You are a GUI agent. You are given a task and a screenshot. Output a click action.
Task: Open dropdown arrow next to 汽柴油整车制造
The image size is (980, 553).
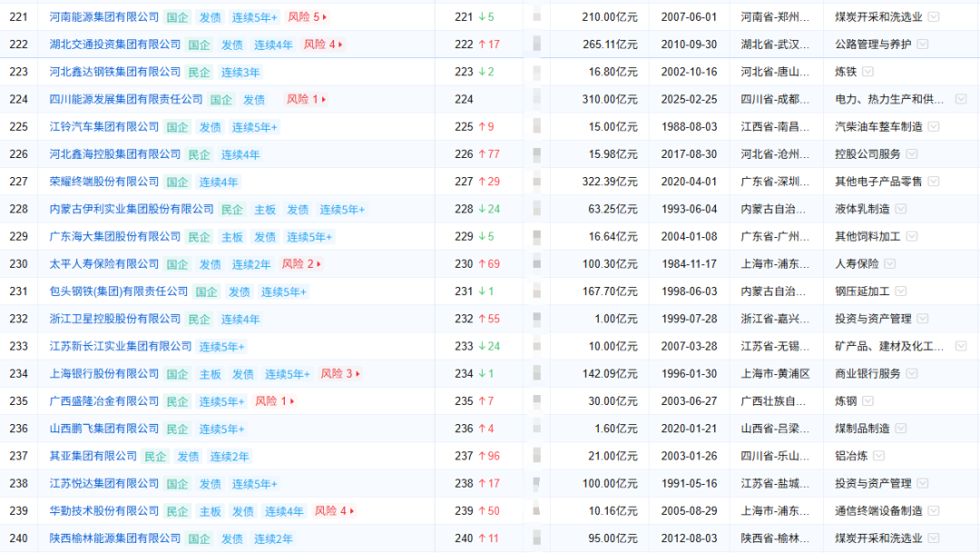pos(934,127)
